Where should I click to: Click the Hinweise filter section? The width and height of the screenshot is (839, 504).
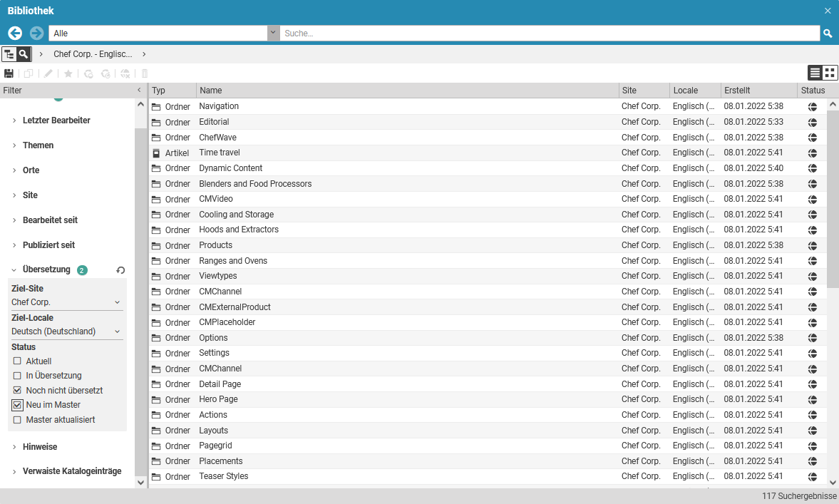41,446
